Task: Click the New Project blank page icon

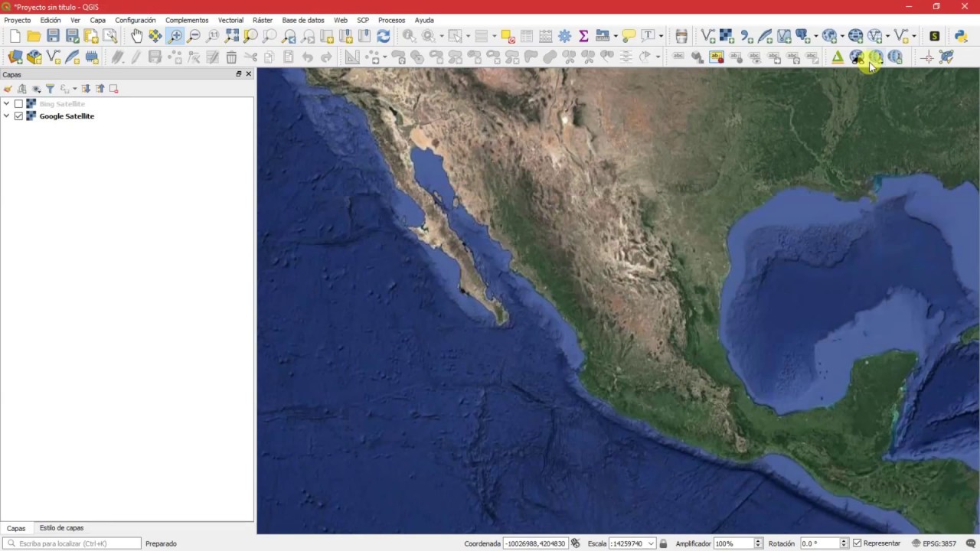Action: (15, 36)
